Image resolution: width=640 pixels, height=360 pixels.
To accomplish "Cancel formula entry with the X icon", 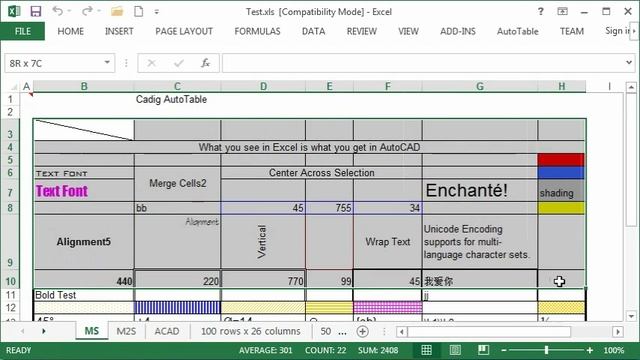I will click(151, 63).
